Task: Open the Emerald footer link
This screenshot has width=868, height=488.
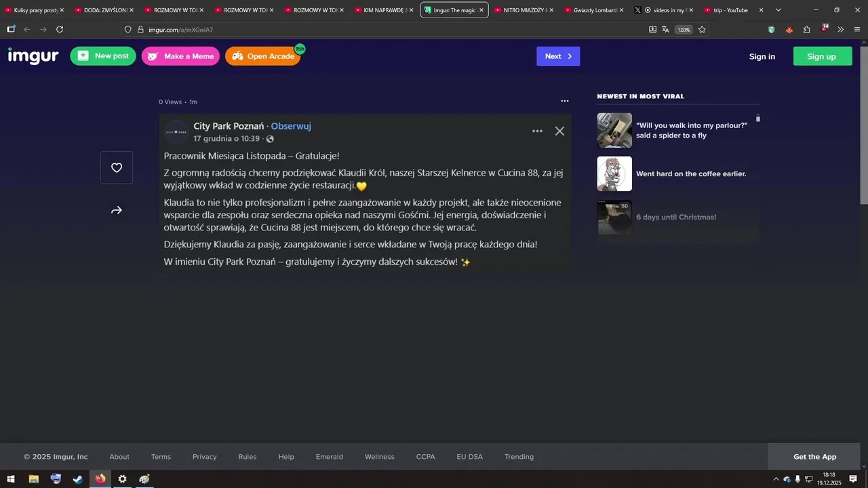Action: pos(330,457)
